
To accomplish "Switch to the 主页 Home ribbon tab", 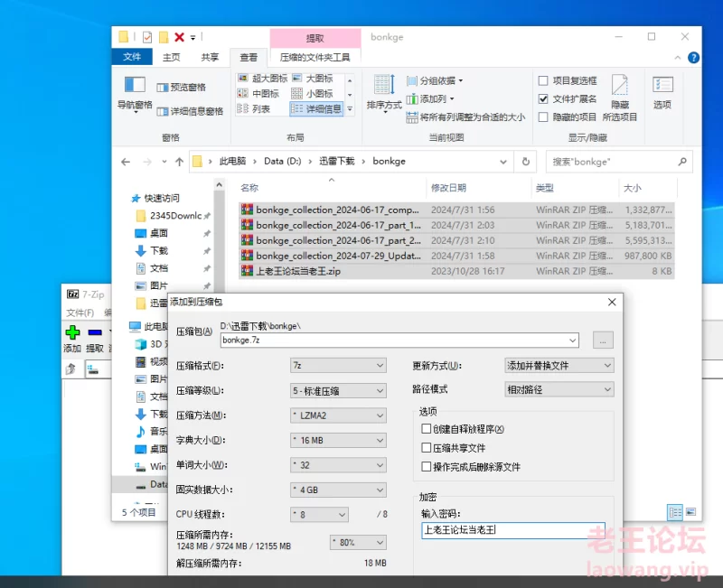I will pos(172,57).
